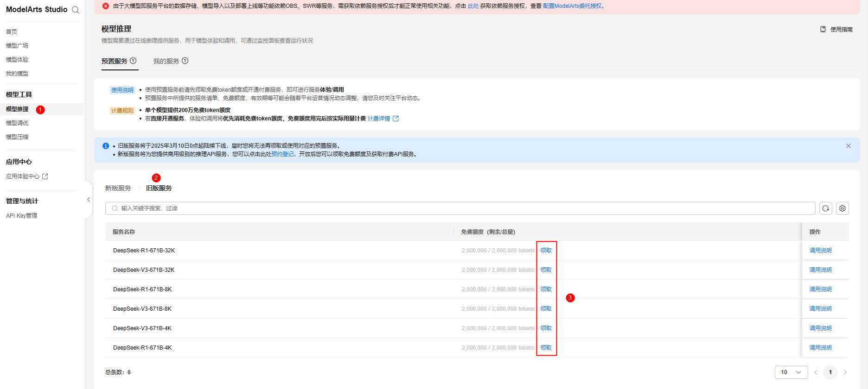Click 领取 for DeepSeek-R1-671B-4K
This screenshot has width=868, height=389.
coord(546,348)
